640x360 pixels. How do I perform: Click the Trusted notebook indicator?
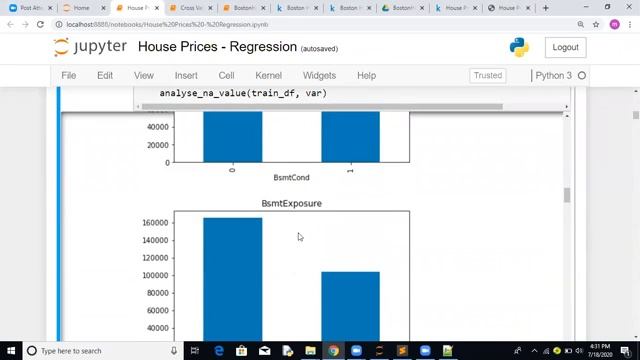click(488, 76)
